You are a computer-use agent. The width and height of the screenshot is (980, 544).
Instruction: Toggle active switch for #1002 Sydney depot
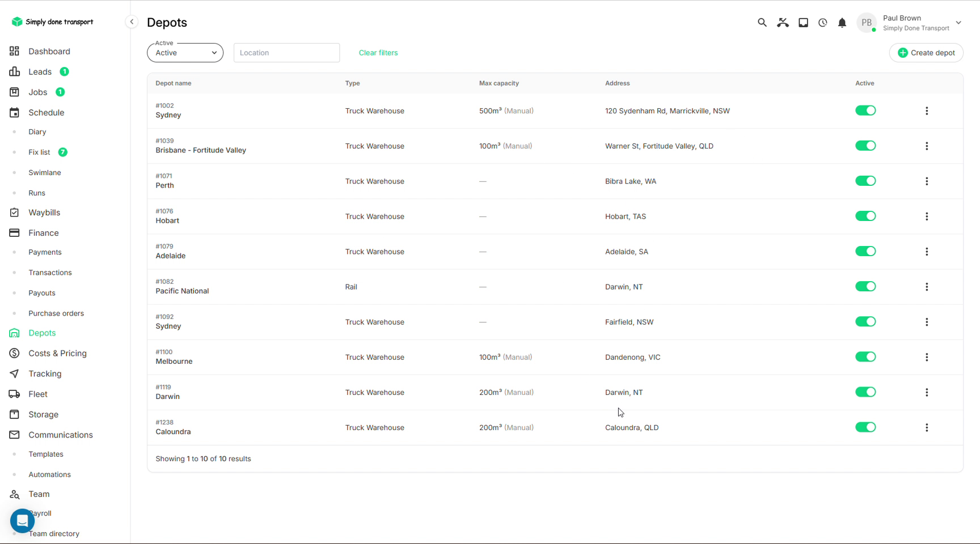[x=865, y=110]
